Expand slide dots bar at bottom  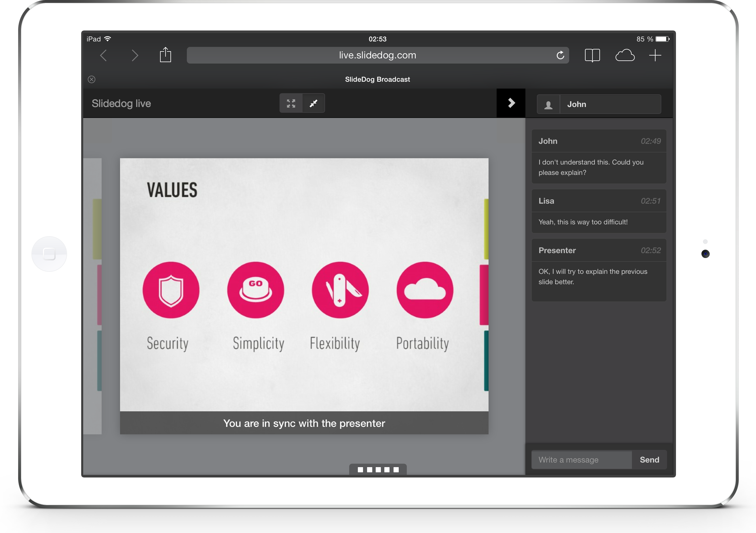click(378, 469)
